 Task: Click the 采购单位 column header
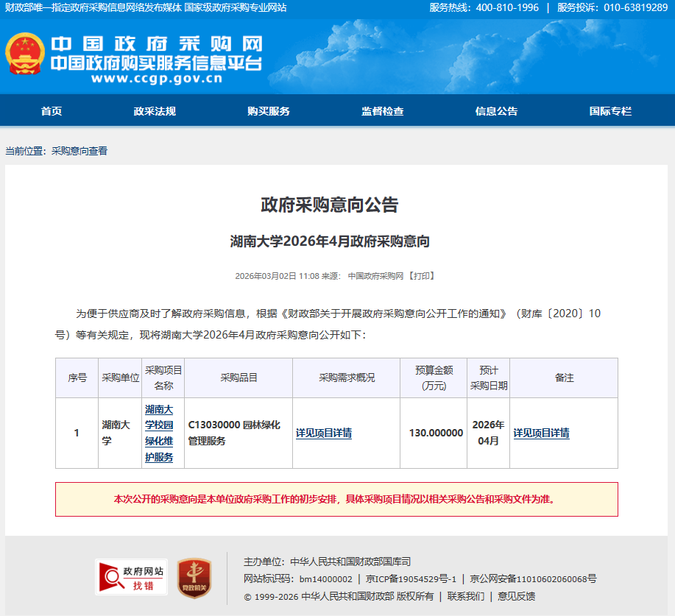click(x=120, y=378)
